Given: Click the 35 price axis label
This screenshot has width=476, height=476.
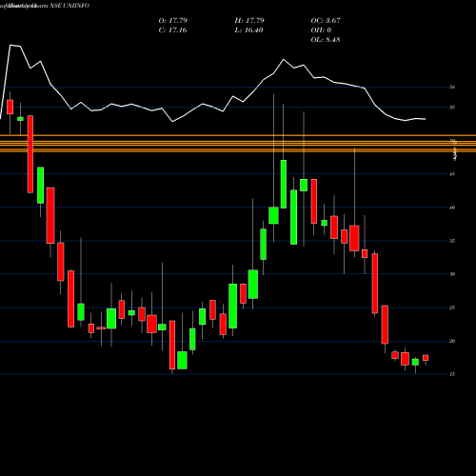Looking at the screenshot, I should click(x=452, y=241).
